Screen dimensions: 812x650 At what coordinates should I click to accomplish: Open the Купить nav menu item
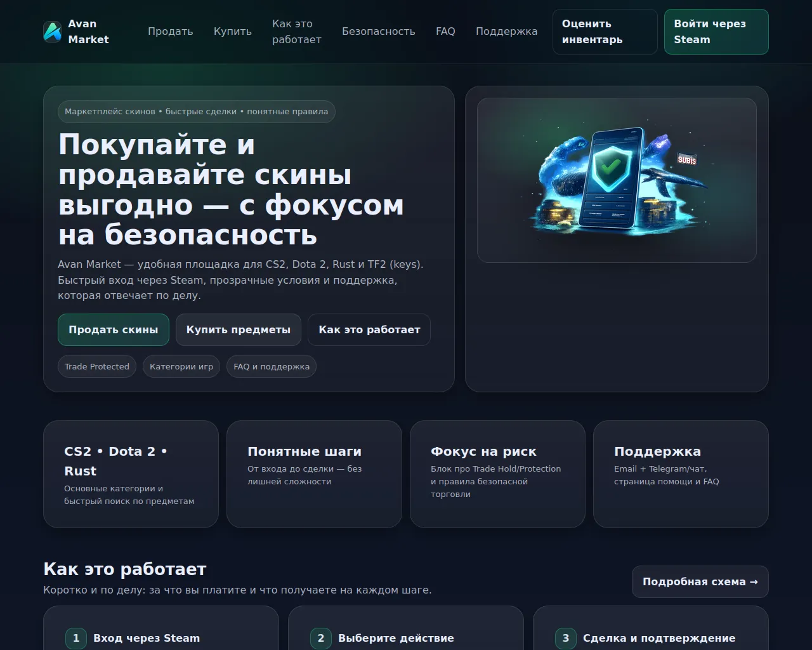[x=232, y=32]
